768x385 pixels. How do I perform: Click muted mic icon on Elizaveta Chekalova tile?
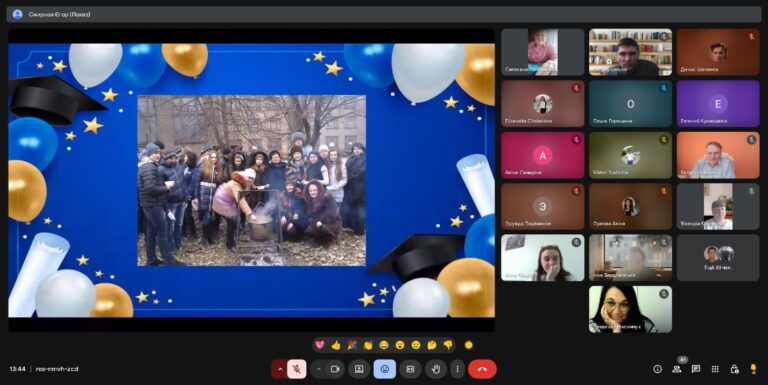576,88
